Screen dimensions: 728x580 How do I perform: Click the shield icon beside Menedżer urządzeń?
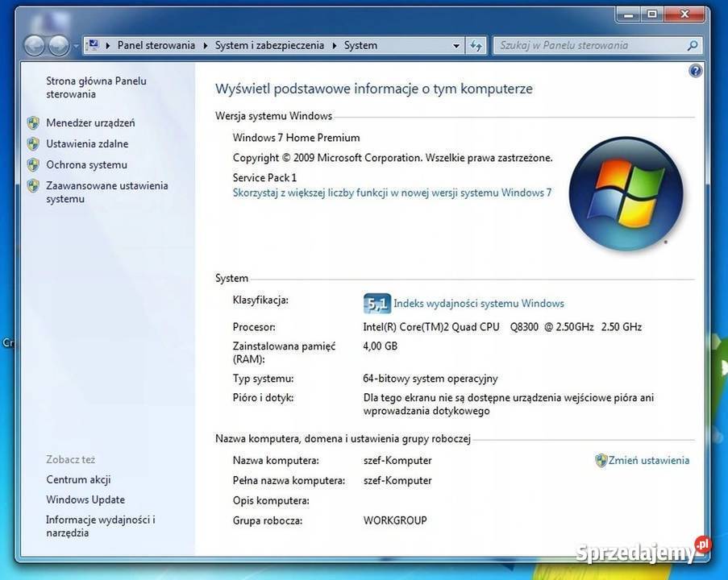pos(33,123)
